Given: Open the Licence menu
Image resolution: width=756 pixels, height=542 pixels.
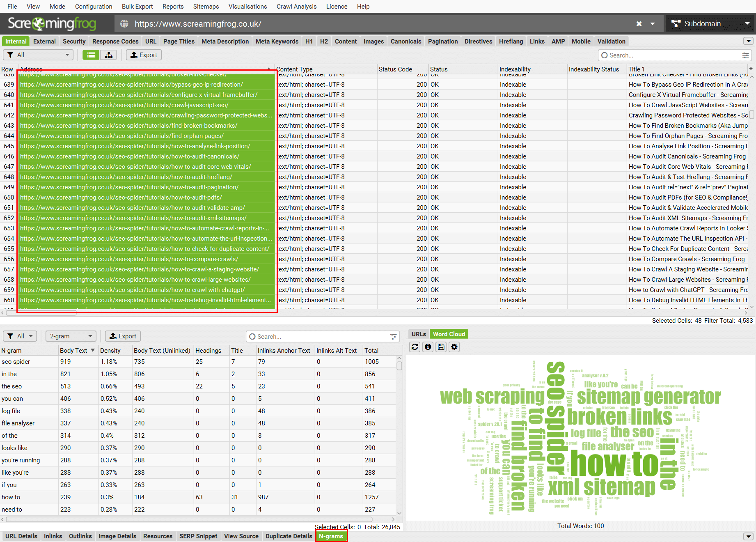Looking at the screenshot, I should (337, 6).
